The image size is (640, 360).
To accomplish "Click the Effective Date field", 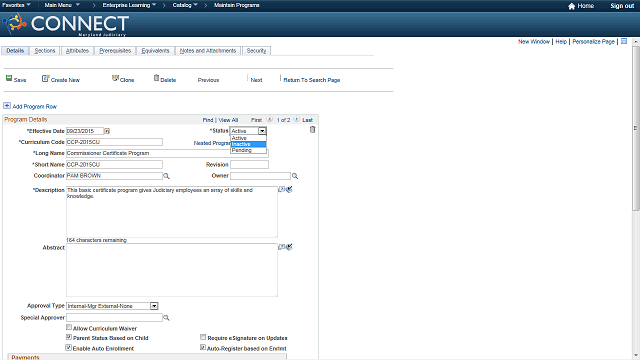I will (85, 131).
